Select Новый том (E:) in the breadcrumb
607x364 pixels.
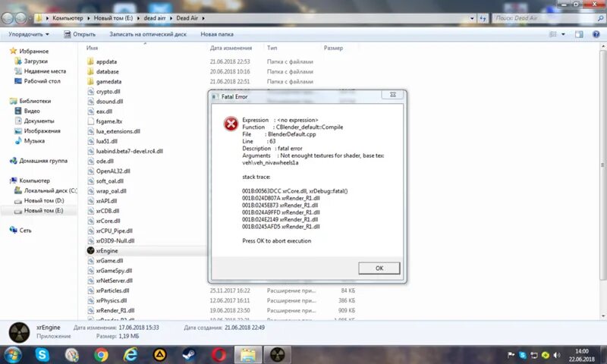tap(113, 18)
